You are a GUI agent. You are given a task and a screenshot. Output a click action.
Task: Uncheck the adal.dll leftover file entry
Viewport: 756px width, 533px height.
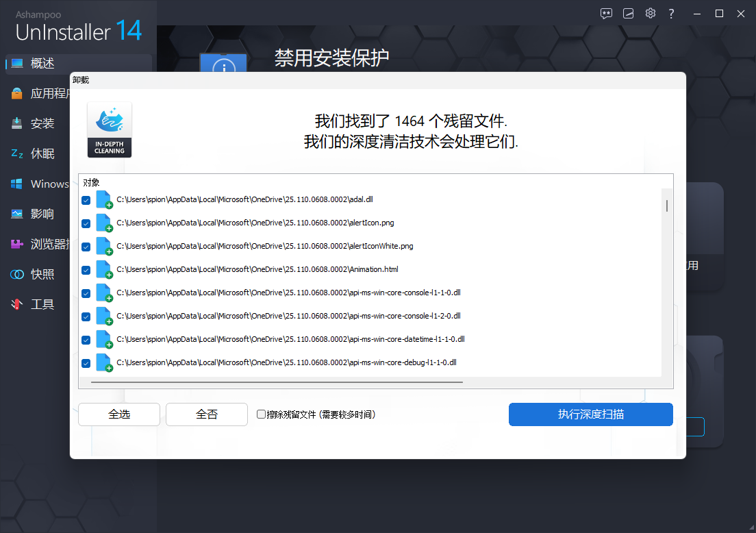click(x=86, y=200)
